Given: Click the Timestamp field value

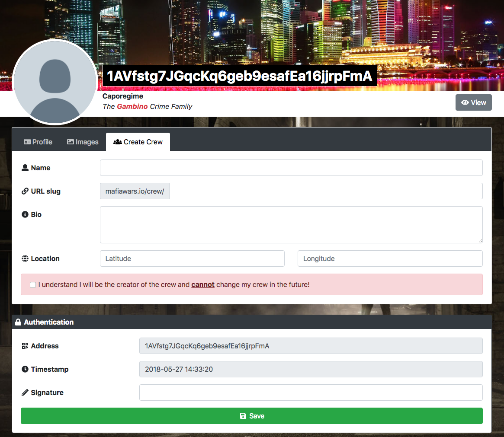Looking at the screenshot, I should tap(311, 369).
